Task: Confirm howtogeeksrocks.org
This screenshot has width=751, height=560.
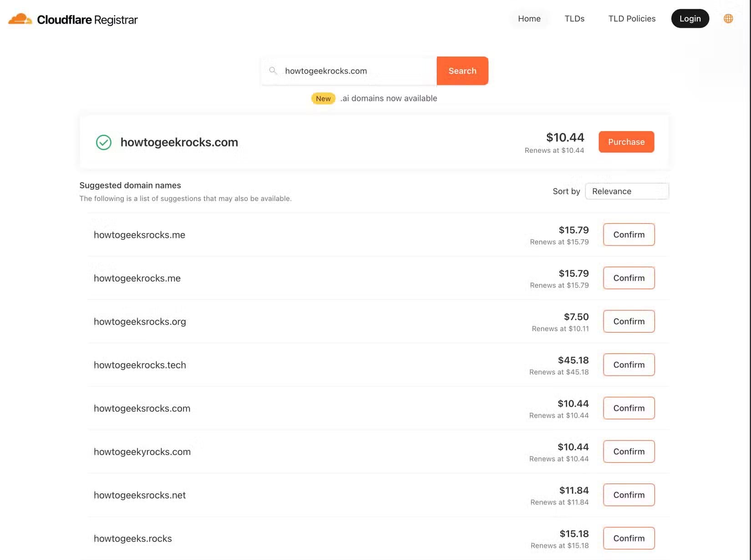Action: click(629, 322)
